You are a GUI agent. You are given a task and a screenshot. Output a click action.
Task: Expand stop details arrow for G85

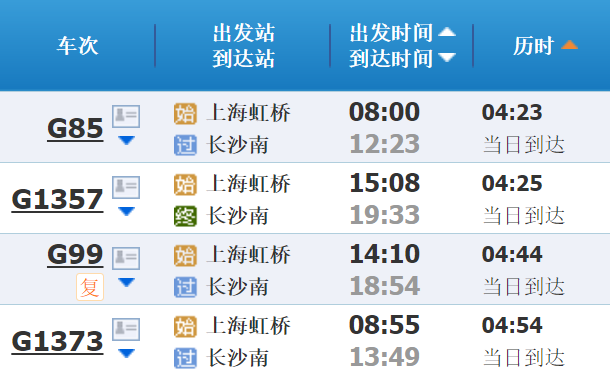click(126, 140)
